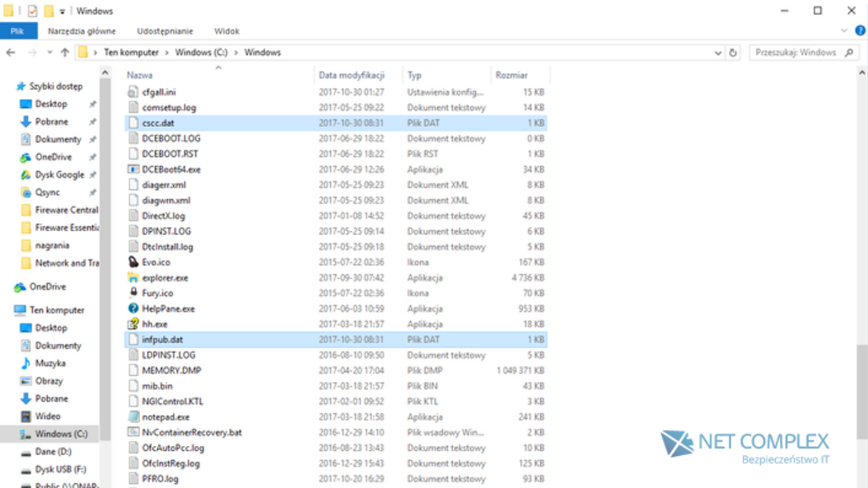Click Ten komputer in address breadcrumb
The image size is (868, 488).
click(131, 53)
